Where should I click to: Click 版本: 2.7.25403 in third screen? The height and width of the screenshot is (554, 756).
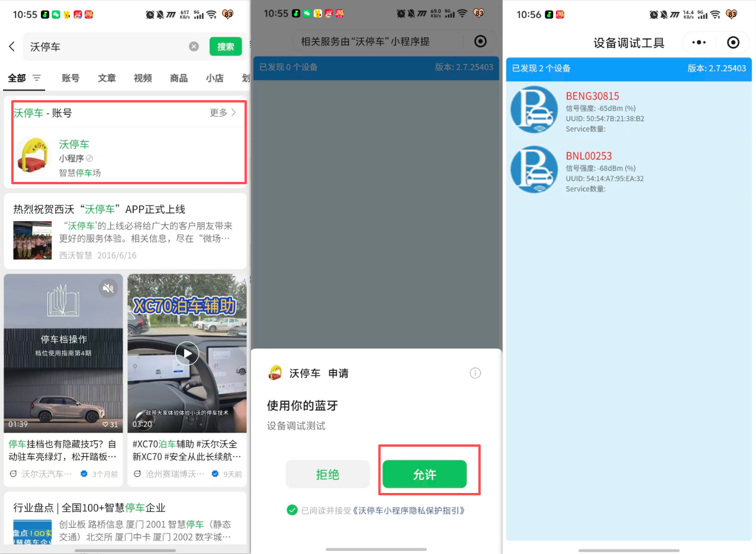716,68
